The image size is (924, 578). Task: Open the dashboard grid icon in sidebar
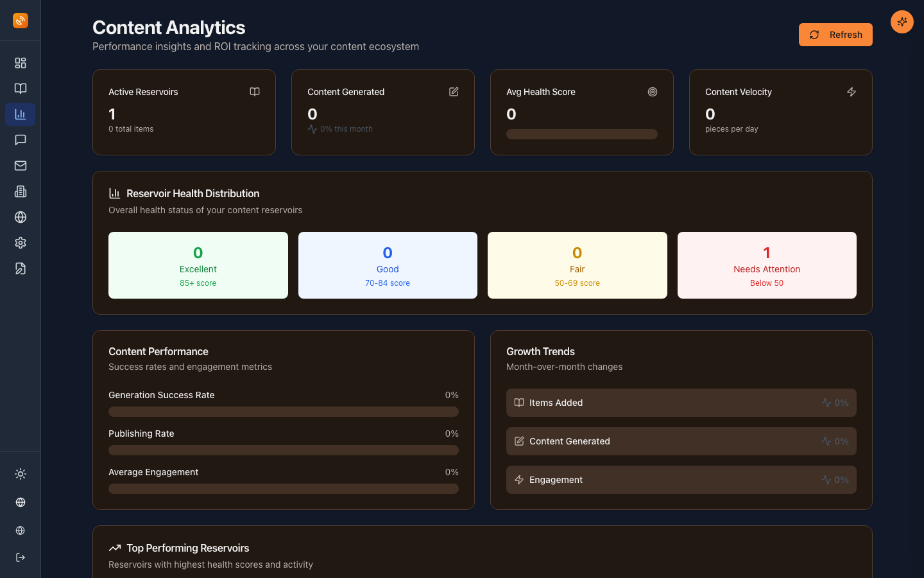20,63
